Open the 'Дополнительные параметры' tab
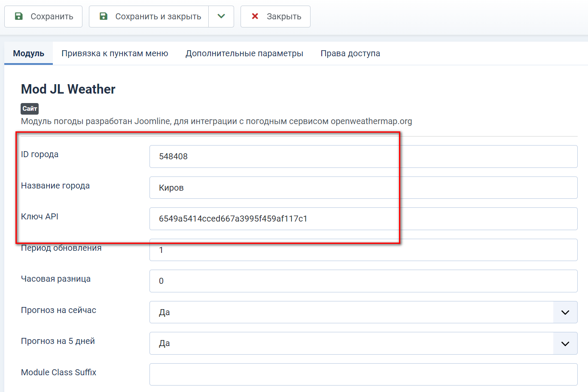This screenshot has width=588, height=392. point(244,53)
